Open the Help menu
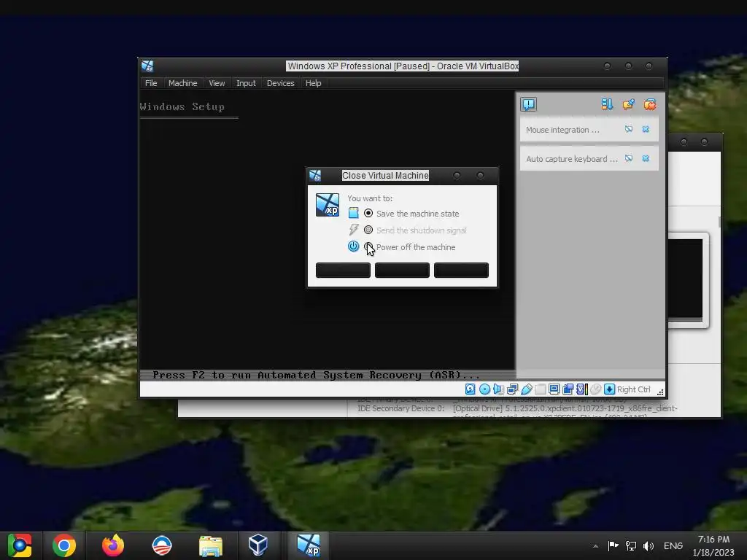 pyautogui.click(x=314, y=83)
